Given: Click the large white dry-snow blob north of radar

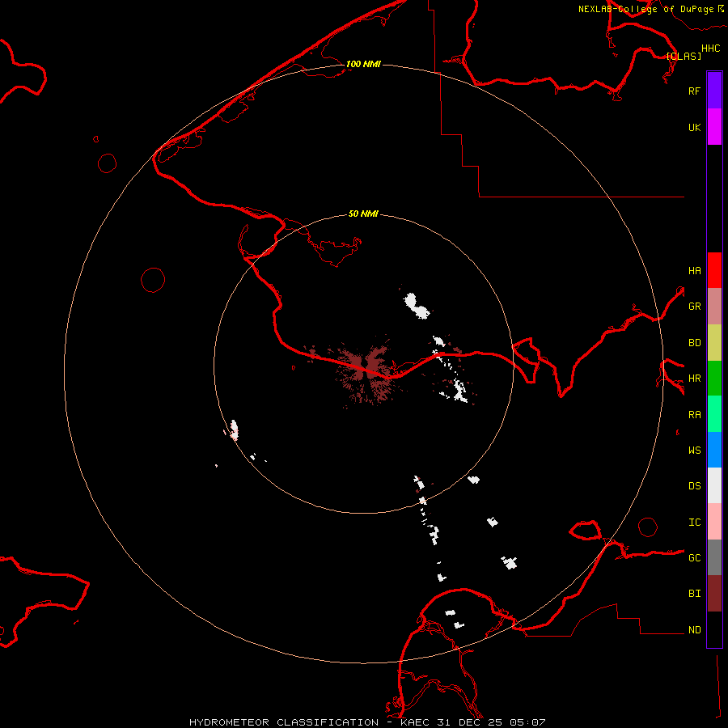Looking at the screenshot, I should (x=416, y=306).
